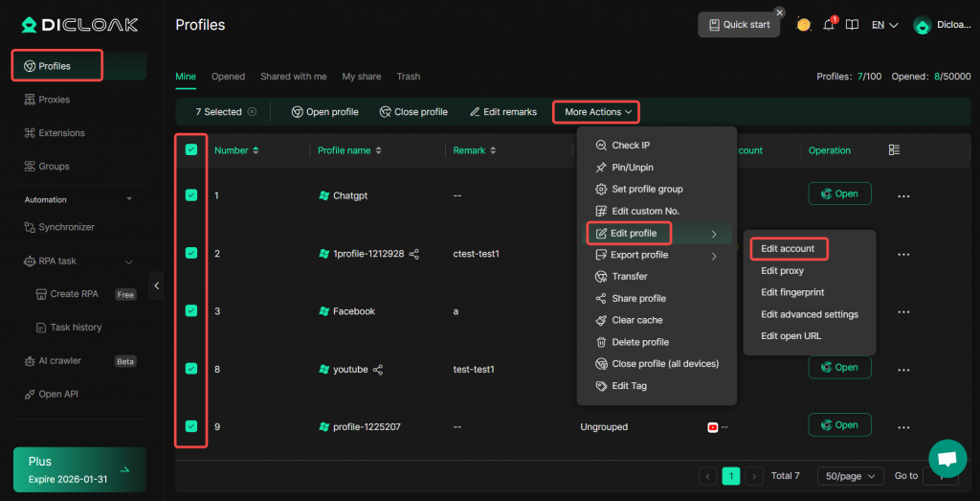
Task: Click the Close profile toolbar button
Action: [413, 112]
